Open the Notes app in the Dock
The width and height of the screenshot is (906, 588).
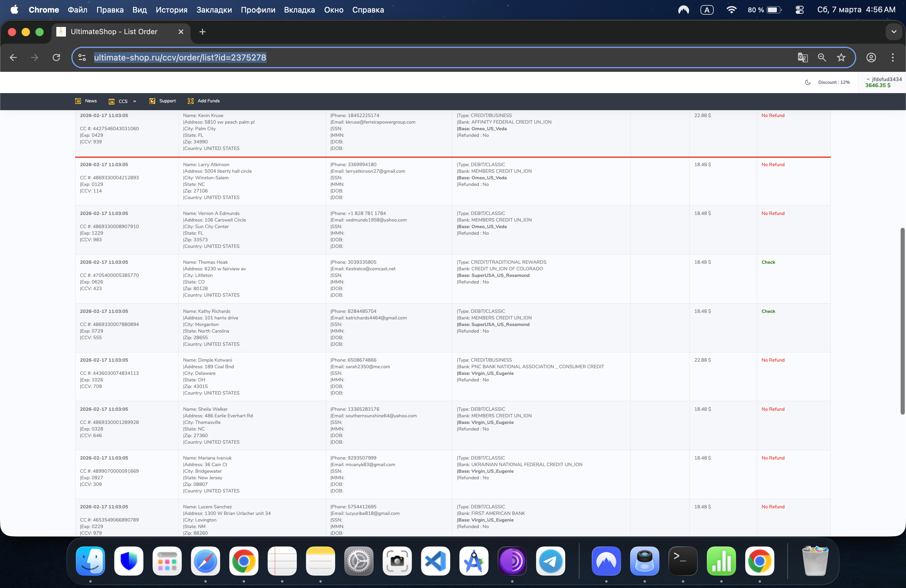pyautogui.click(x=321, y=561)
